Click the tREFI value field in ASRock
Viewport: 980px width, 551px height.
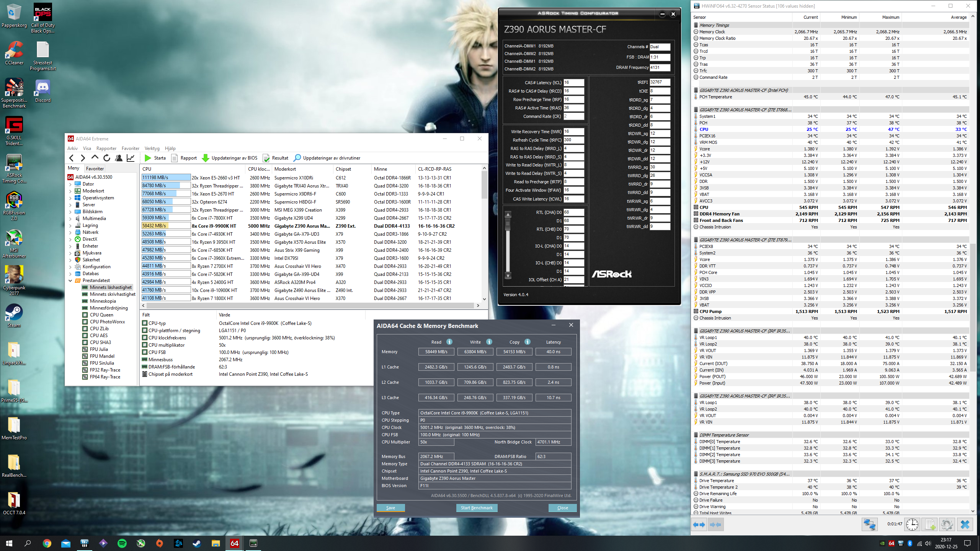click(x=660, y=82)
